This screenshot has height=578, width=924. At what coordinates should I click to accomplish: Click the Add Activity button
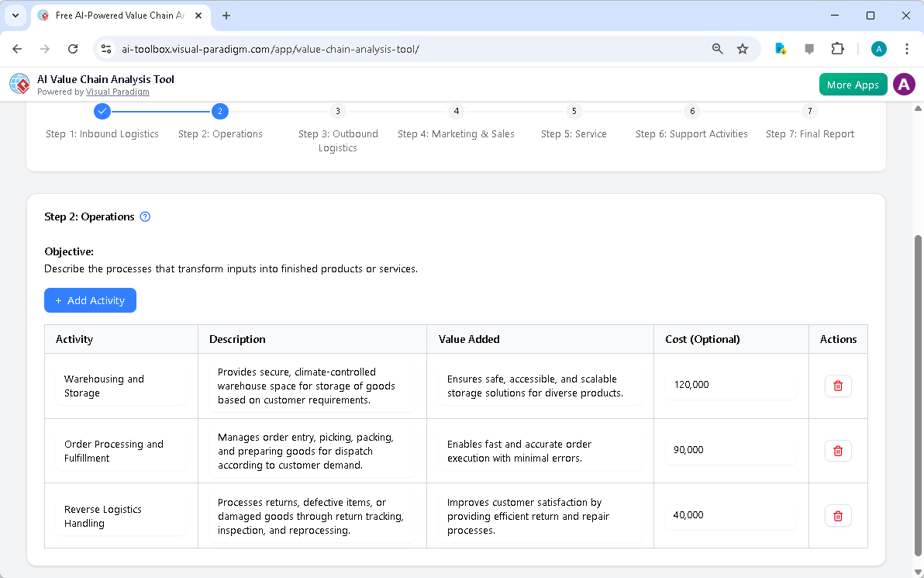point(90,300)
